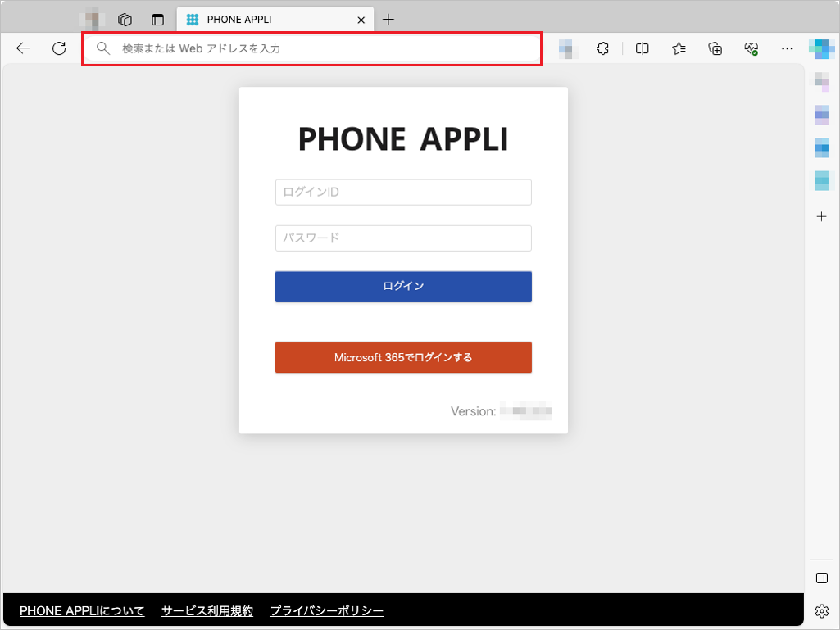The image size is (840, 630).
Task: Open sidebar customize settings gear
Action: 821,610
